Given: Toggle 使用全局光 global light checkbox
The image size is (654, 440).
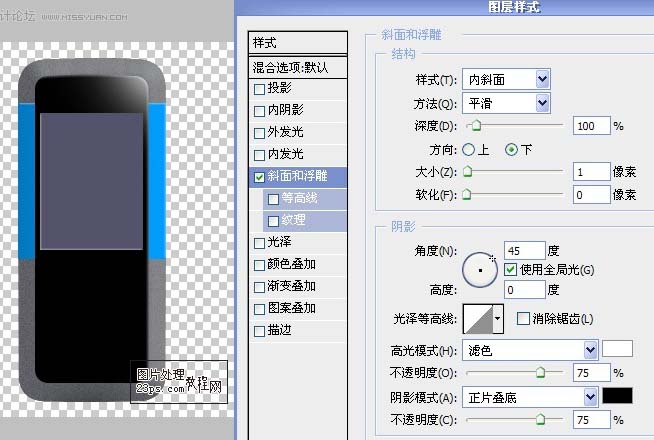Looking at the screenshot, I should (510, 270).
